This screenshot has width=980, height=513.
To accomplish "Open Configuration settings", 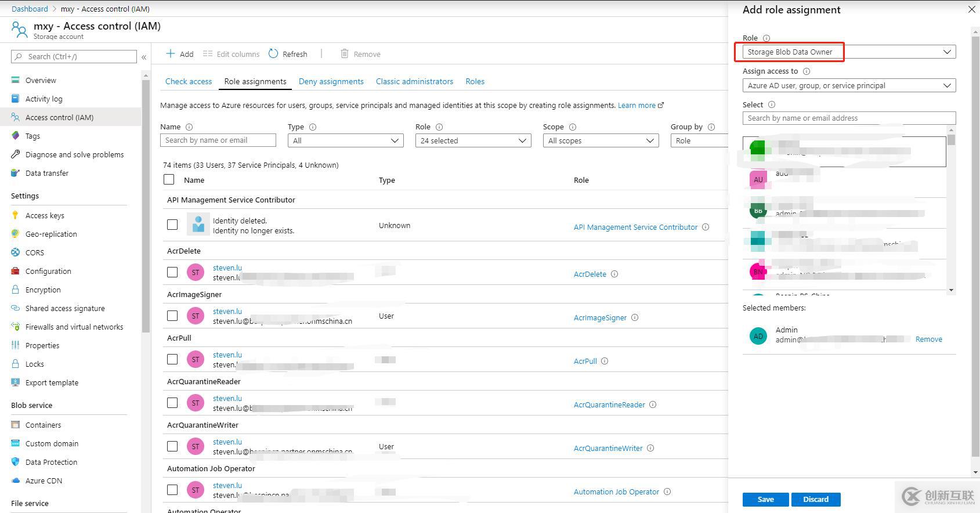I will tap(48, 271).
